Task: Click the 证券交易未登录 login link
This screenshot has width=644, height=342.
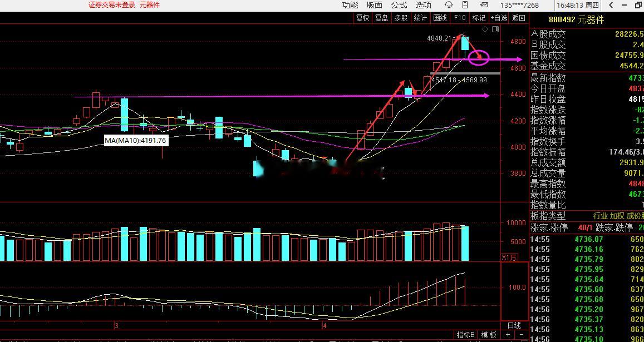Action: tap(112, 5)
